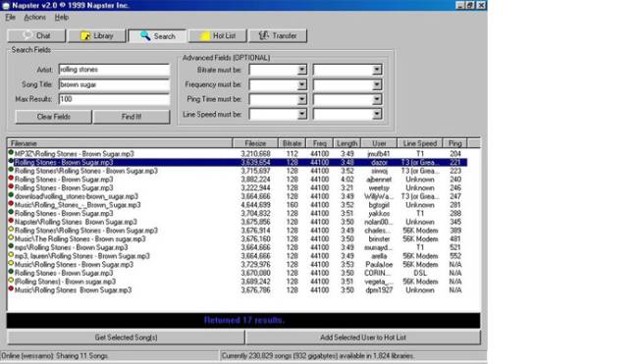The width and height of the screenshot is (638, 364).
Task: Expand first Frequency must be dropdown
Action: tap(302, 84)
